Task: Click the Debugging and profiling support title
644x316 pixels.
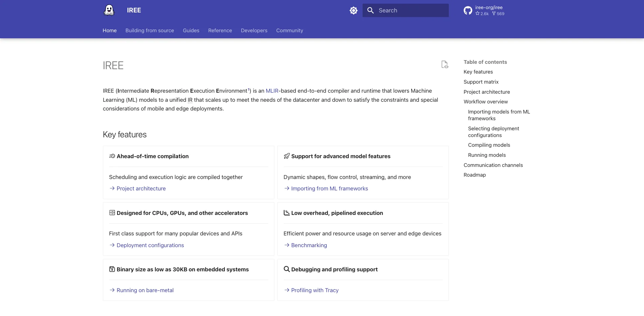Action: click(x=334, y=269)
